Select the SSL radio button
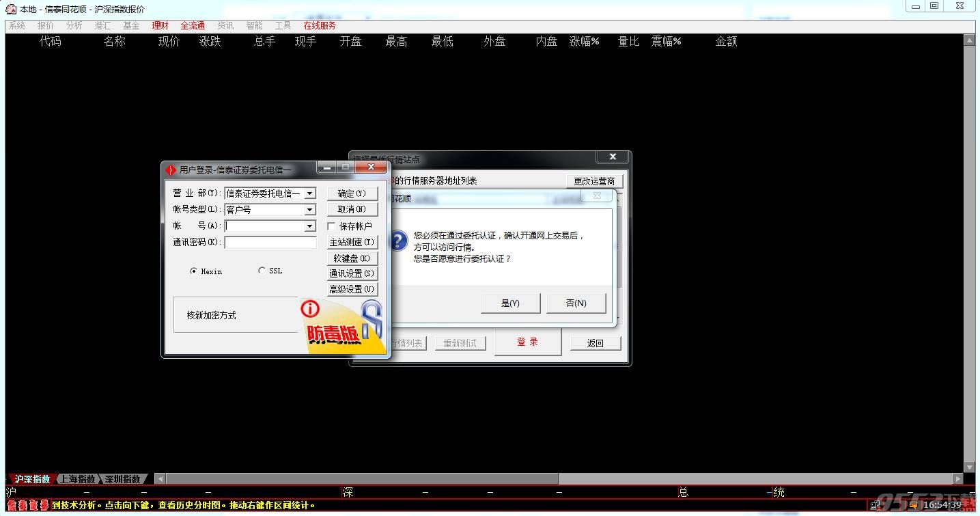This screenshot has height=516, width=980. [x=262, y=271]
